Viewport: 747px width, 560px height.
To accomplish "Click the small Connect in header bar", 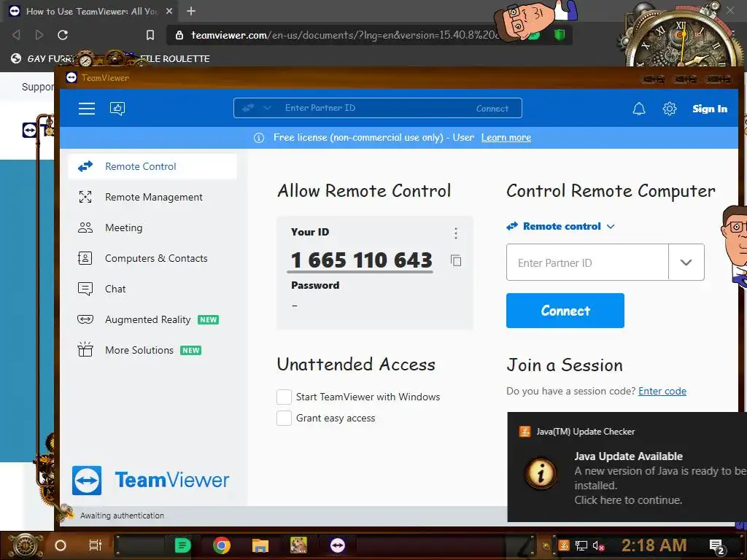I will tap(492, 109).
